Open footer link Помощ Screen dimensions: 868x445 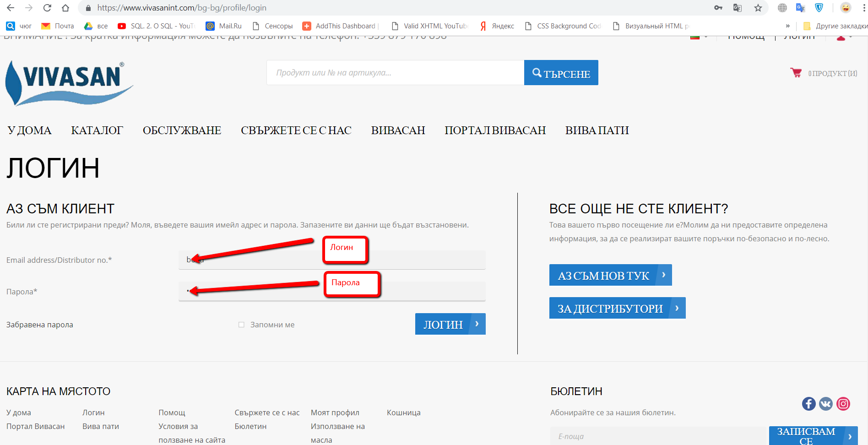(172, 412)
